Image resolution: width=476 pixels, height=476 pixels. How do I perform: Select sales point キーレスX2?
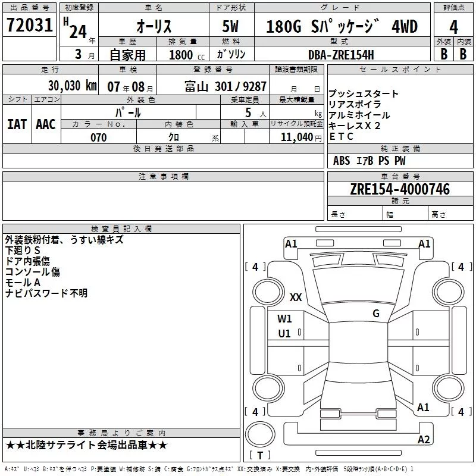click(354, 126)
